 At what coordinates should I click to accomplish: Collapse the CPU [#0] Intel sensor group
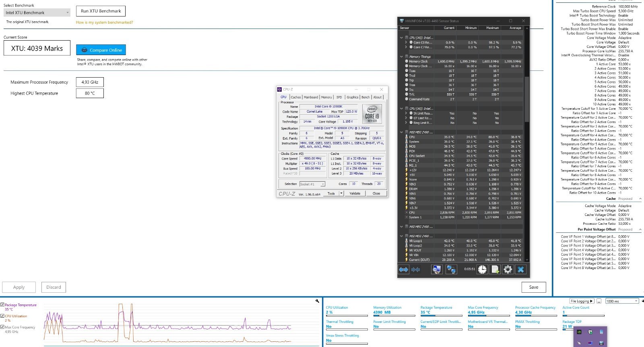tap(401, 38)
